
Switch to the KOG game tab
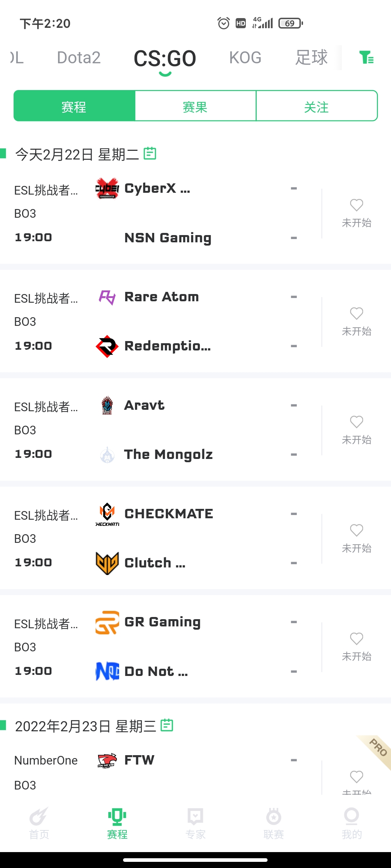245,58
